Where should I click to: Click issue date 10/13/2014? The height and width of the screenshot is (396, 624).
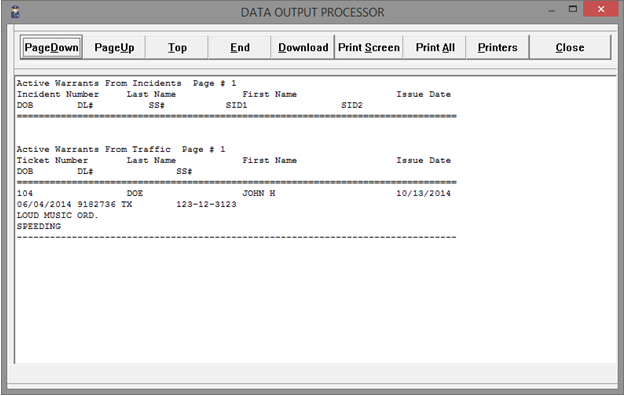tap(423, 193)
